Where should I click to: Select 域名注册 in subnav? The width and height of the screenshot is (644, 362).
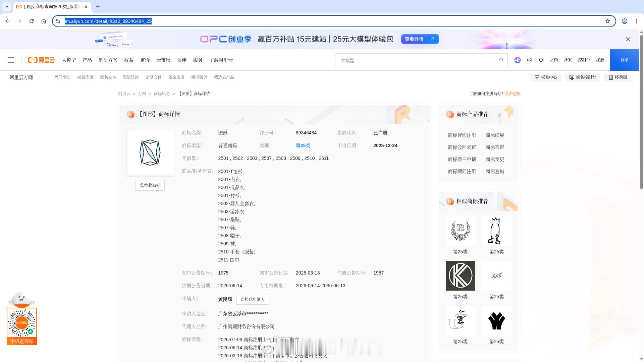click(x=85, y=77)
